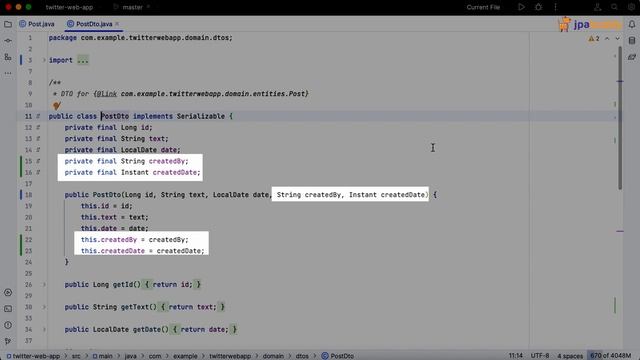Expand the folded getDate method
The image size is (640, 360).
tap(44, 329)
